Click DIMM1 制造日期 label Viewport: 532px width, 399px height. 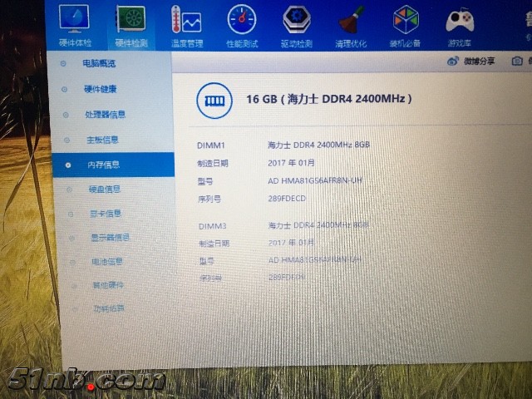213,164
